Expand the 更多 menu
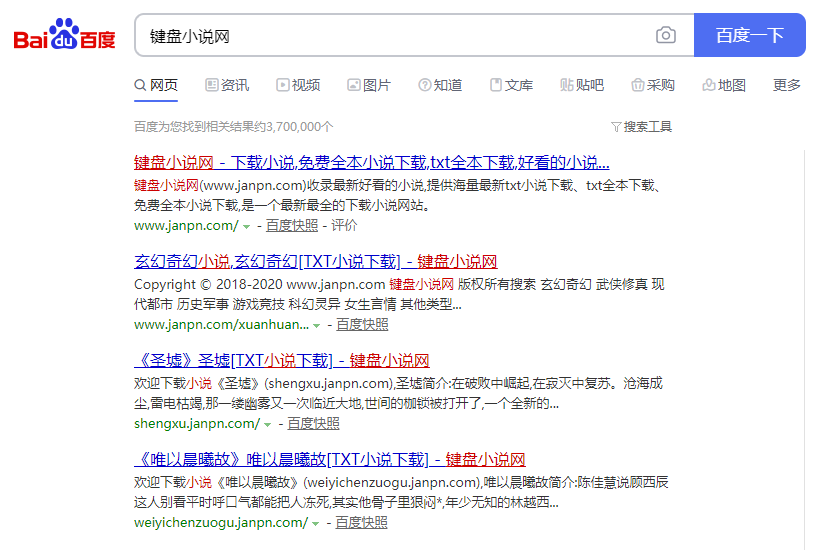Image resolution: width=821 pixels, height=550 pixels. point(787,85)
